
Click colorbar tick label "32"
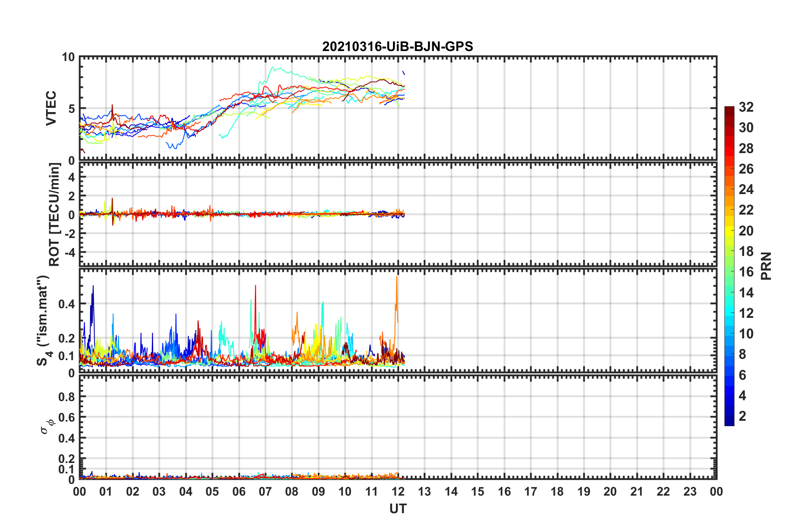[746, 107]
